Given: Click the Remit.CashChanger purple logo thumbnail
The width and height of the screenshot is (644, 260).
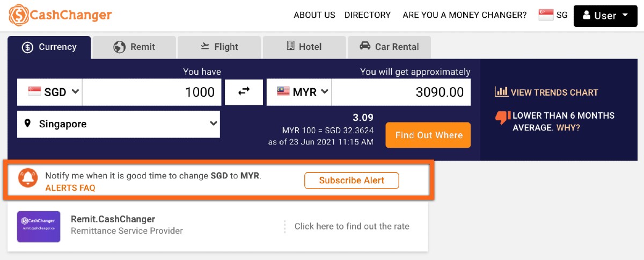Looking at the screenshot, I should 39,226.
